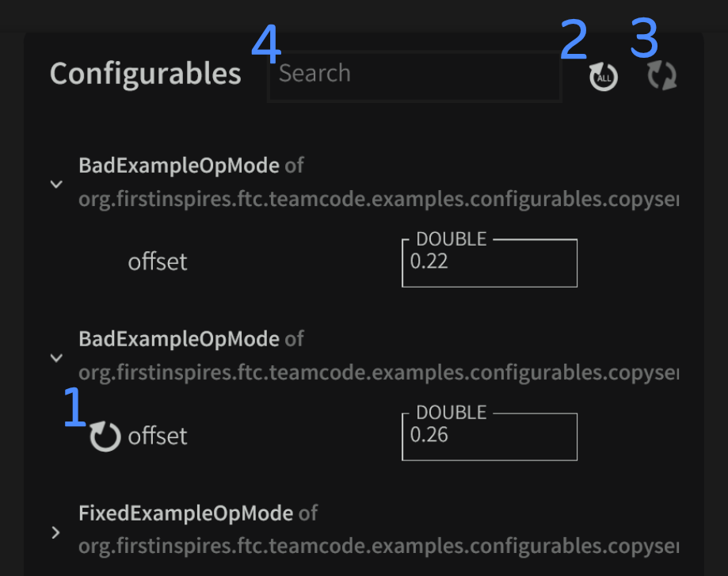The width and height of the screenshot is (728, 576).
Task: Focus the Search configurables field
Action: tap(414, 75)
